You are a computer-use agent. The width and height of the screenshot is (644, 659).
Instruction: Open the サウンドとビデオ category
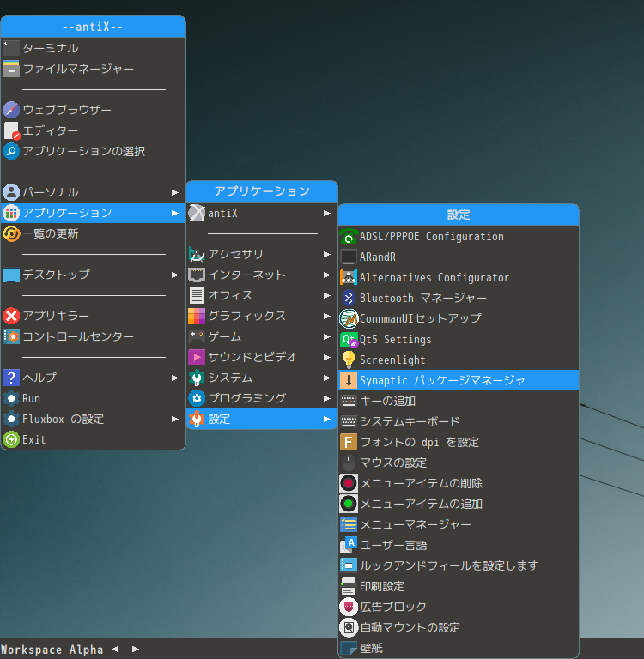point(262,357)
